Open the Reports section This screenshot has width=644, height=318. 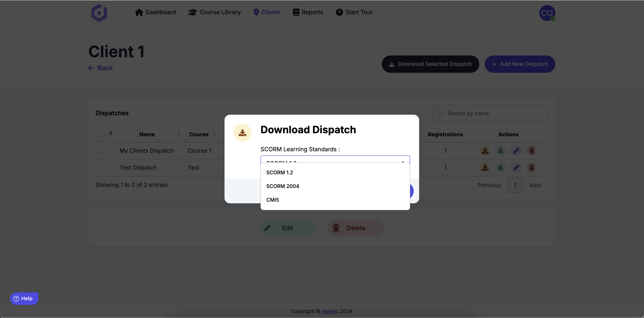coord(308,12)
